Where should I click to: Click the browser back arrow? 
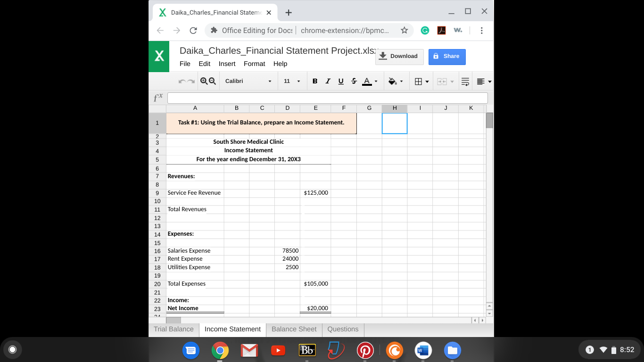tap(160, 30)
